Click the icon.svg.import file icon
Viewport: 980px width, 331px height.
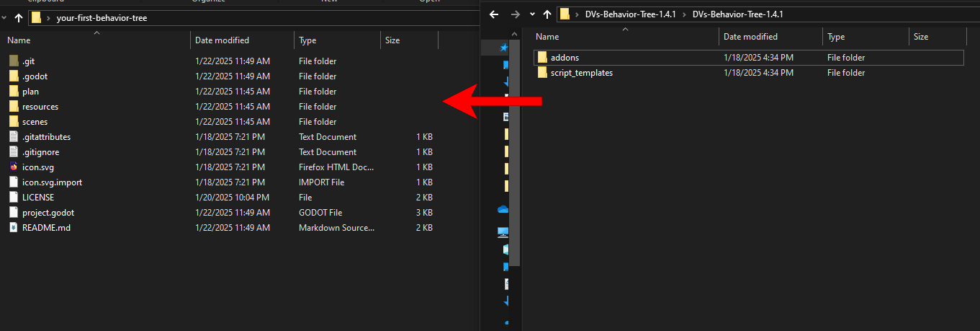pos(14,182)
